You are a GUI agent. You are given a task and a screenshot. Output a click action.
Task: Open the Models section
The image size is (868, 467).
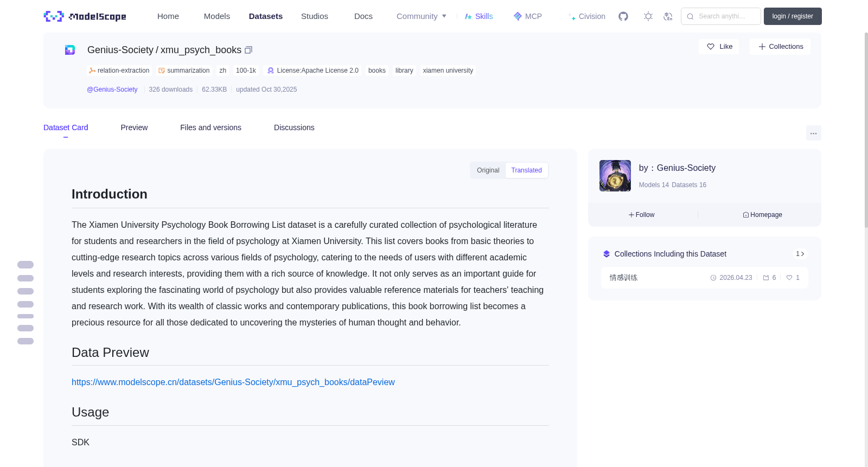(x=217, y=16)
